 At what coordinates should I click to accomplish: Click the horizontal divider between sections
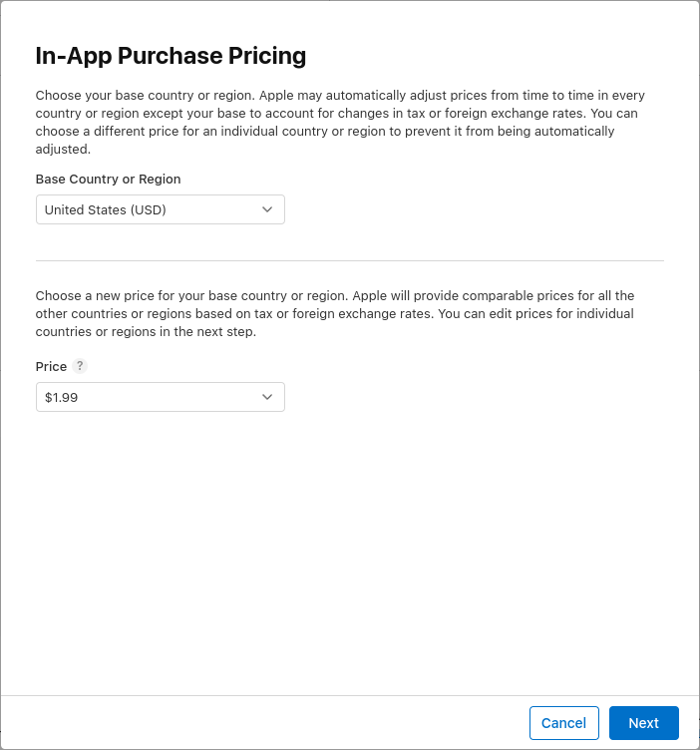click(349, 261)
